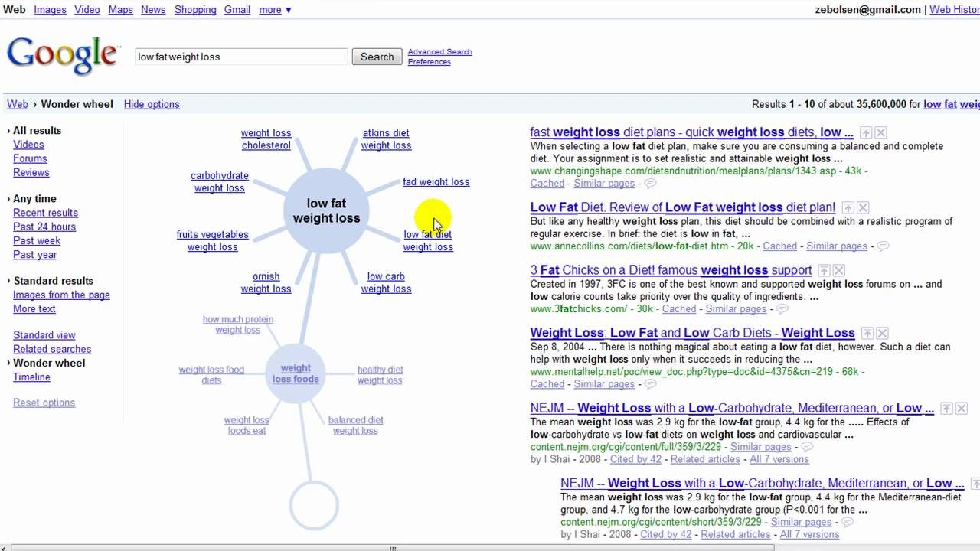980x551 pixels.
Task: Open Maps in the top navigation
Action: pyautogui.click(x=121, y=10)
